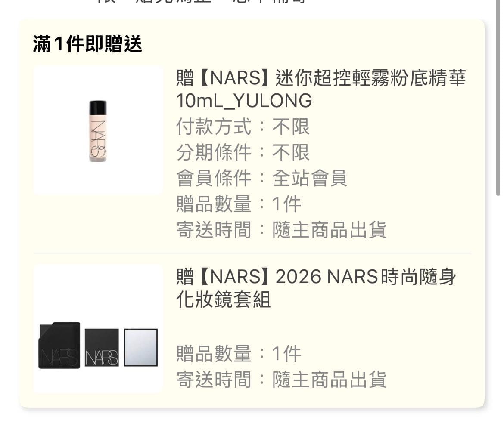Tap the 迷你超控輕霧粉底精華 gift title
The height and width of the screenshot is (423, 504).
(x=321, y=89)
